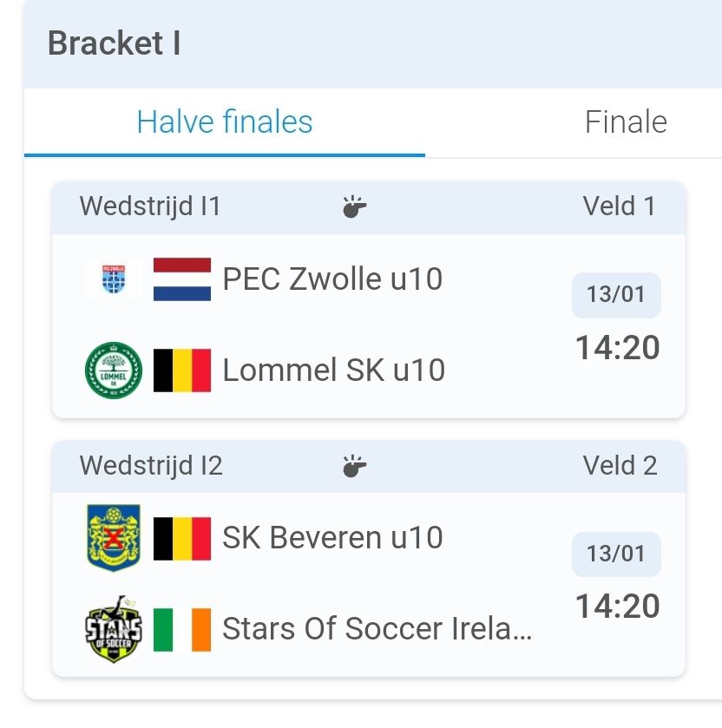Click the Bracket I header

pyautogui.click(x=115, y=43)
